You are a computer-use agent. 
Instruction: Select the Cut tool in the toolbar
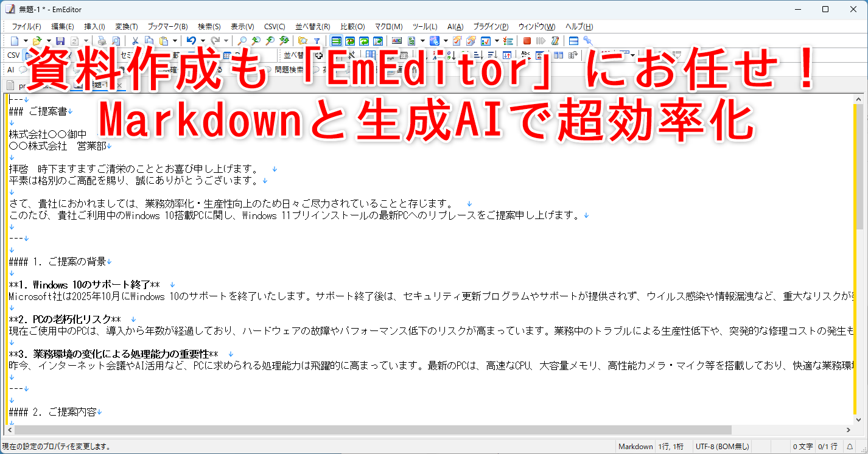click(x=135, y=41)
